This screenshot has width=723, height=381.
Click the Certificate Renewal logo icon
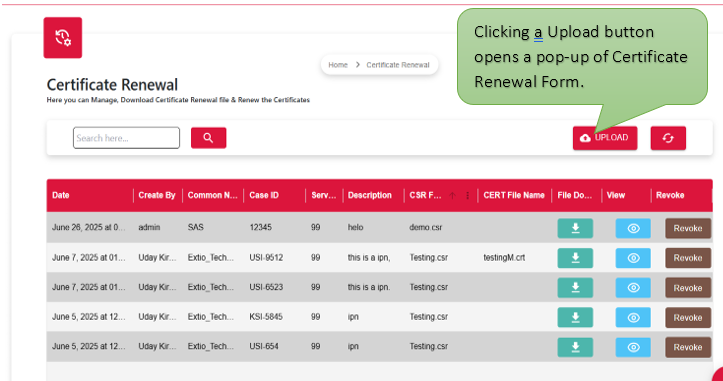click(x=63, y=38)
